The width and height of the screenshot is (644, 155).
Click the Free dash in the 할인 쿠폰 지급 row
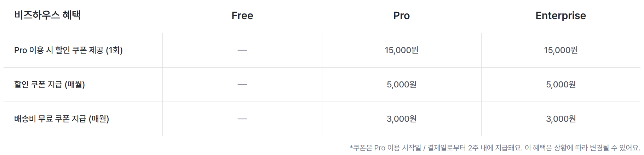coord(242,85)
